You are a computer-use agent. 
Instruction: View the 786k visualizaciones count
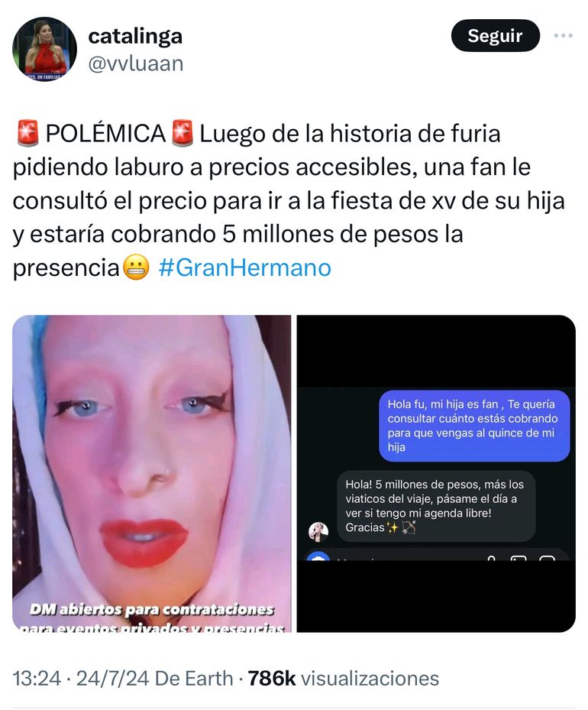pyautogui.click(x=344, y=679)
